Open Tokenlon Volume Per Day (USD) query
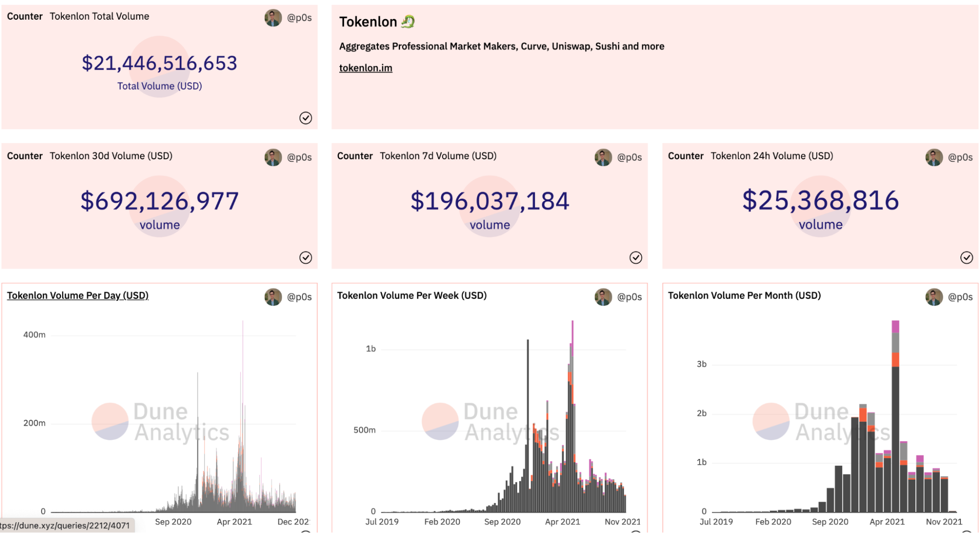The image size is (980, 533). tap(77, 296)
